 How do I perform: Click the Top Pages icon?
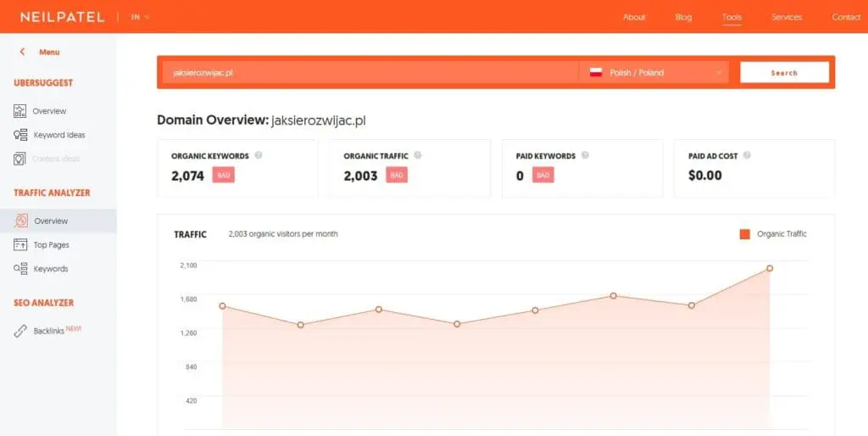coord(20,244)
